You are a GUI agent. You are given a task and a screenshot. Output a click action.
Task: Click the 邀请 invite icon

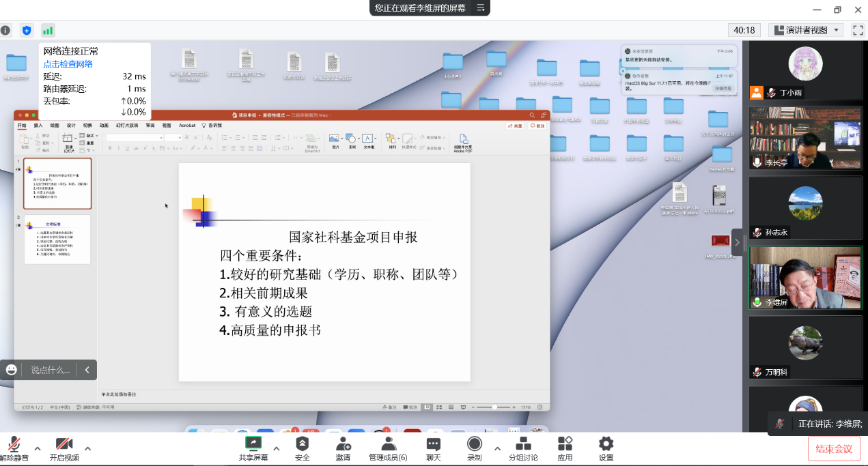pos(343,448)
